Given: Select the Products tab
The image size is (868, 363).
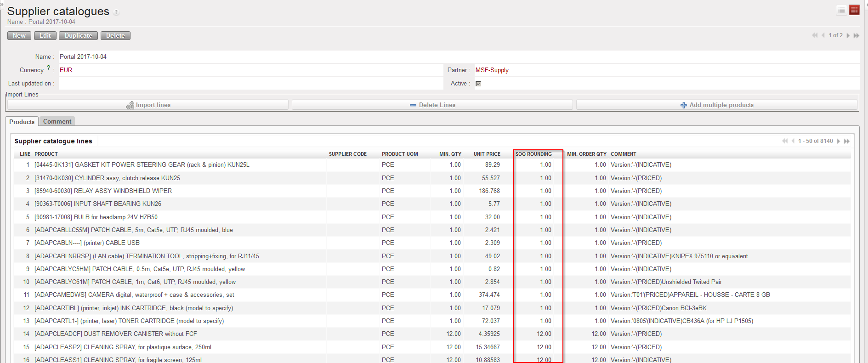Looking at the screenshot, I should pyautogui.click(x=22, y=122).
